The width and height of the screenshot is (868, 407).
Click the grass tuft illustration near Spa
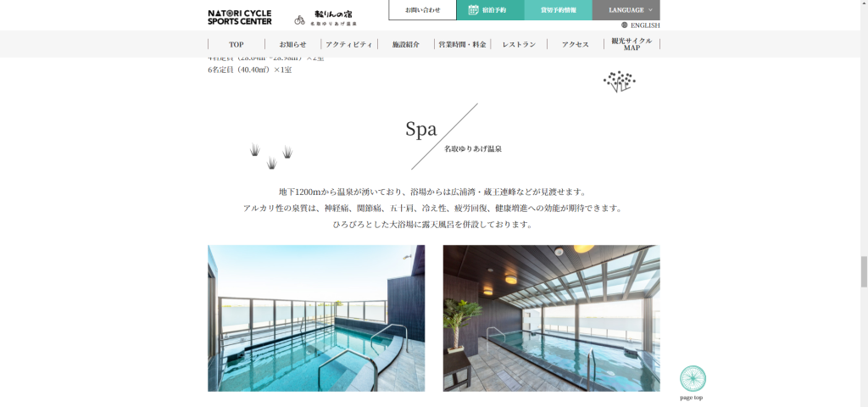271,156
